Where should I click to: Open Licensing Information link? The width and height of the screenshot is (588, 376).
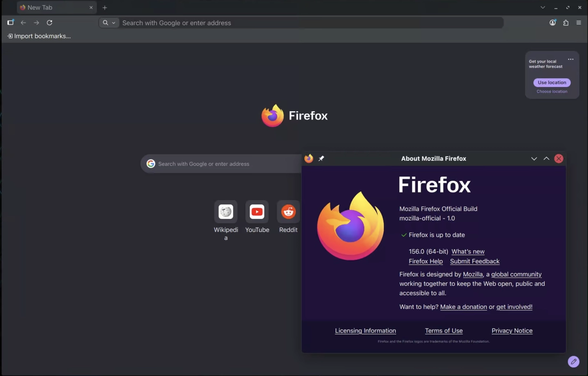(365, 331)
